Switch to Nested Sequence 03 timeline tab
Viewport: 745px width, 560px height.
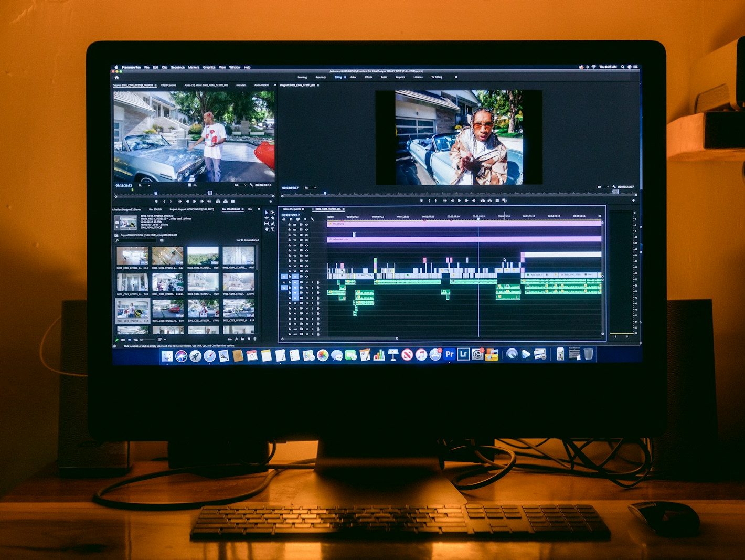click(x=294, y=209)
